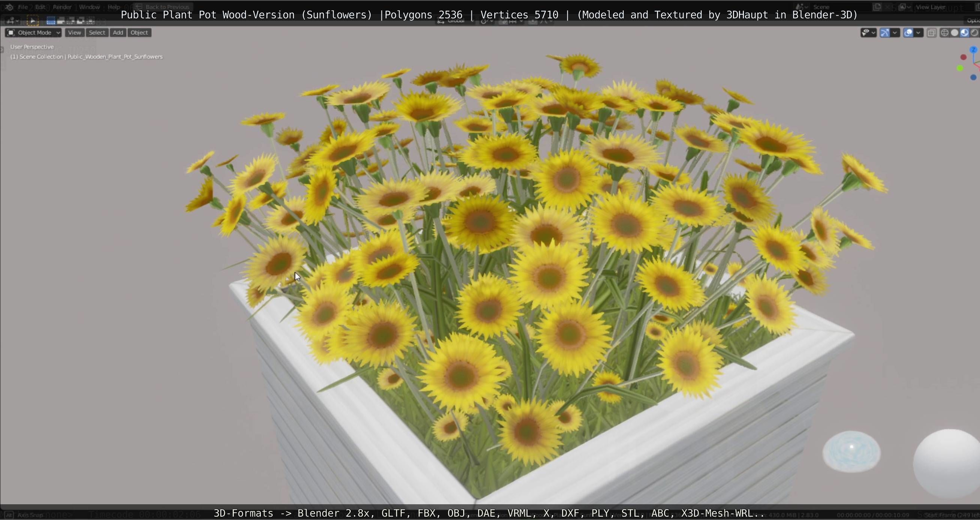The height and width of the screenshot is (520, 980).
Task: Open the Edit menu
Action: point(40,7)
